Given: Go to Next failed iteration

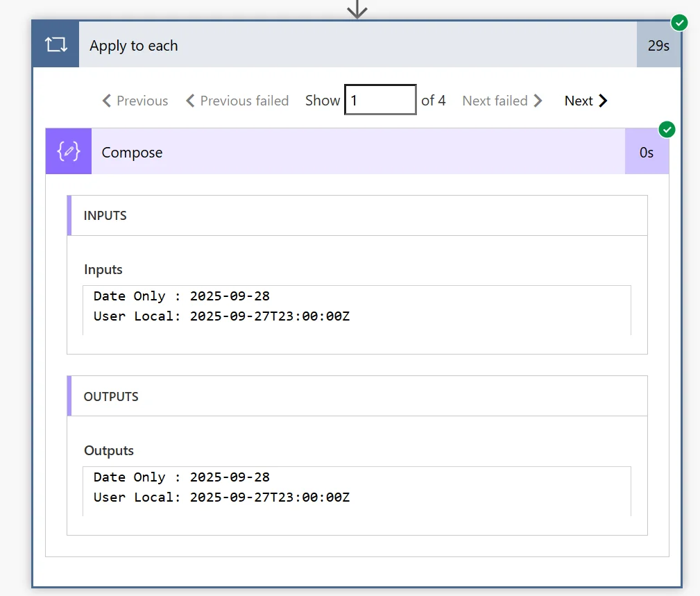Looking at the screenshot, I should click(502, 101).
